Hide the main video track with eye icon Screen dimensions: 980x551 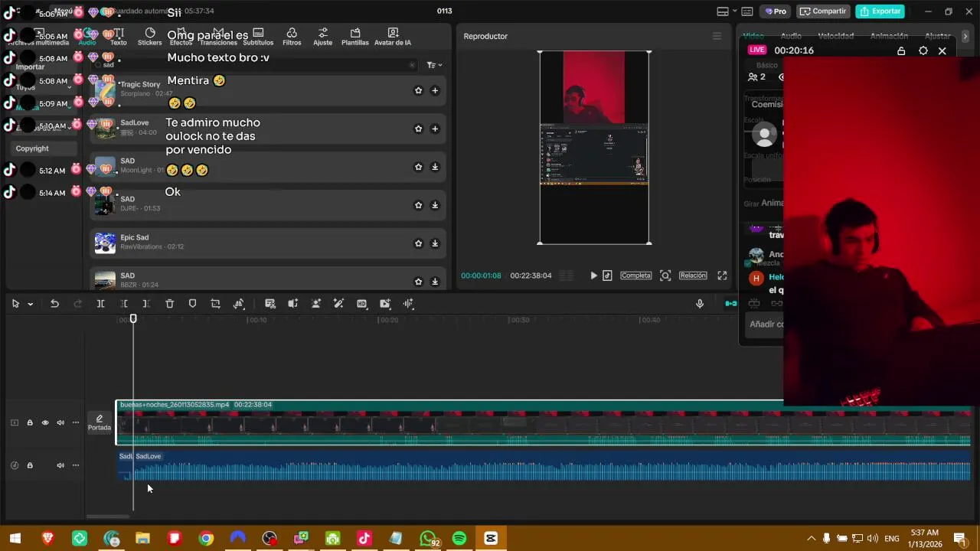click(45, 422)
